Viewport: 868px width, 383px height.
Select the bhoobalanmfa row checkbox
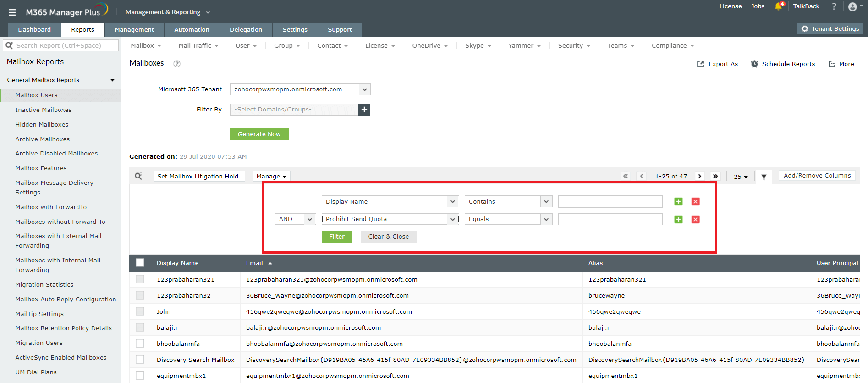(140, 344)
